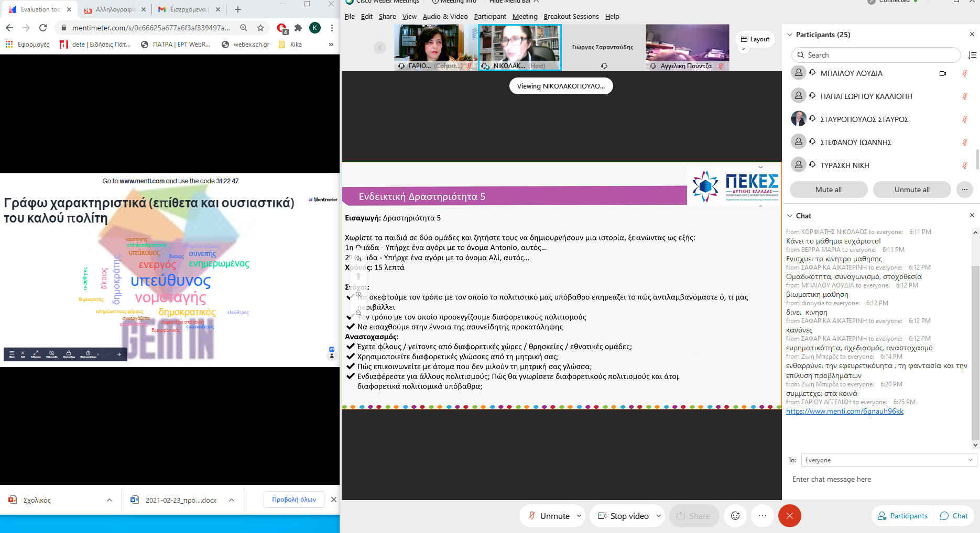Open Chrome extensions puzzle icon

point(298,28)
